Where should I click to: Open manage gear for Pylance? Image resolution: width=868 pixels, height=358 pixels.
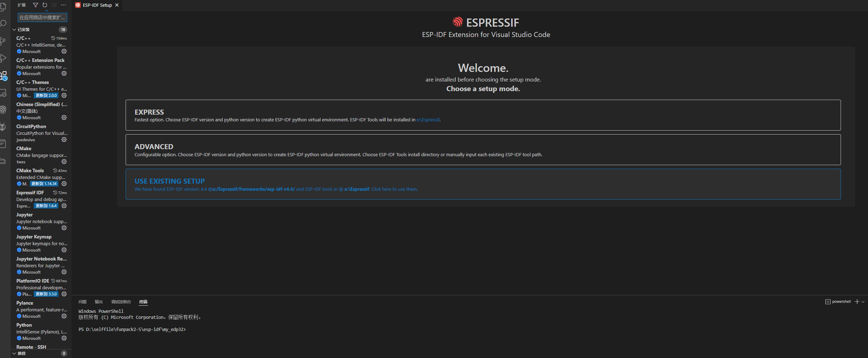[64, 316]
